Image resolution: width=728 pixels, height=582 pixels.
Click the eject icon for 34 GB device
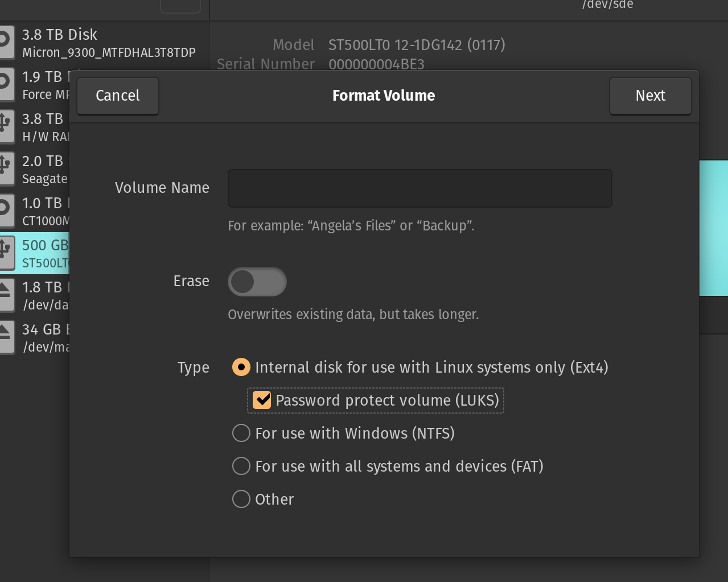point(6,337)
